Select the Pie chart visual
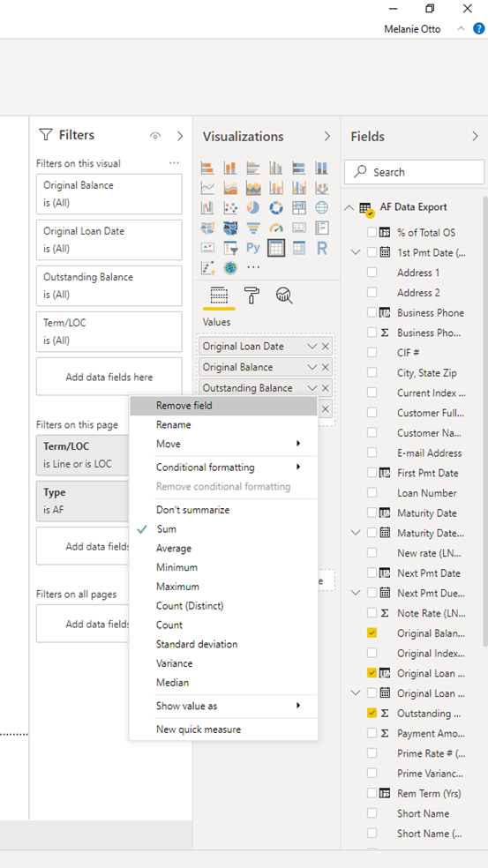 pos(253,208)
